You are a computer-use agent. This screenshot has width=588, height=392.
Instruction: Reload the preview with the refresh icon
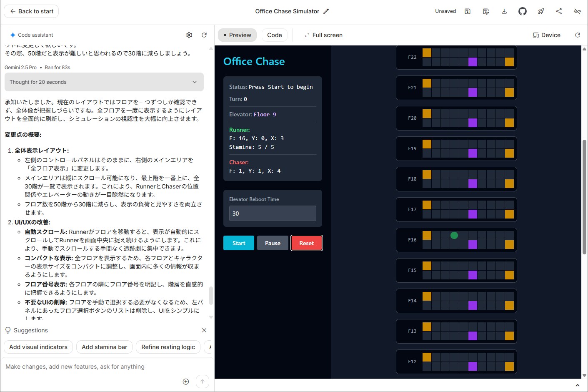tap(578, 35)
